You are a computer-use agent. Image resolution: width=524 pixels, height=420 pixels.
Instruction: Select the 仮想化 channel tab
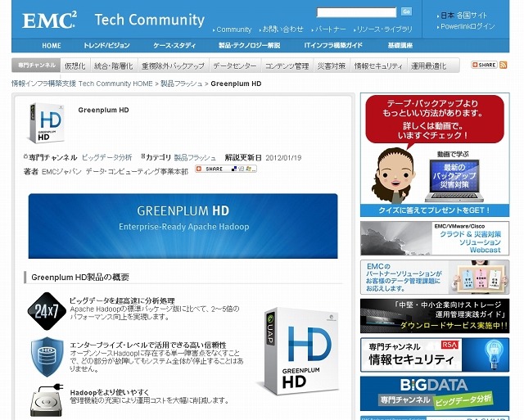click(75, 65)
